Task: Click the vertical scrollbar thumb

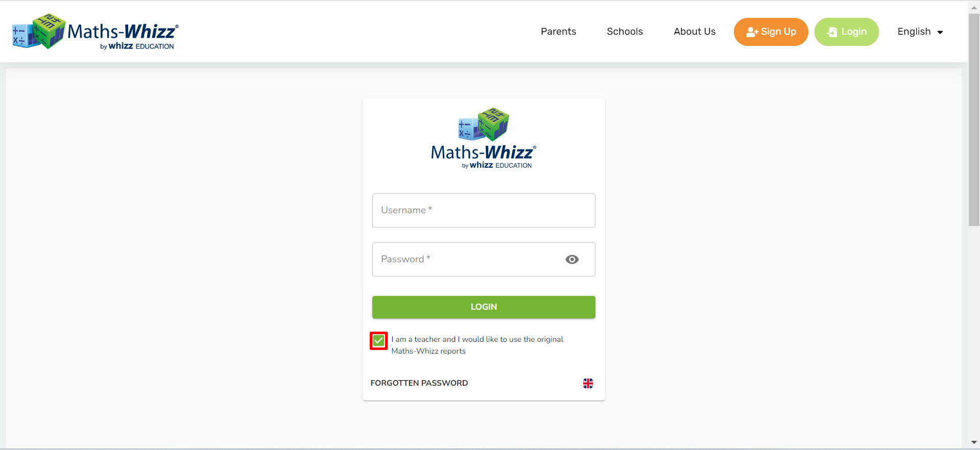Action: click(974, 120)
